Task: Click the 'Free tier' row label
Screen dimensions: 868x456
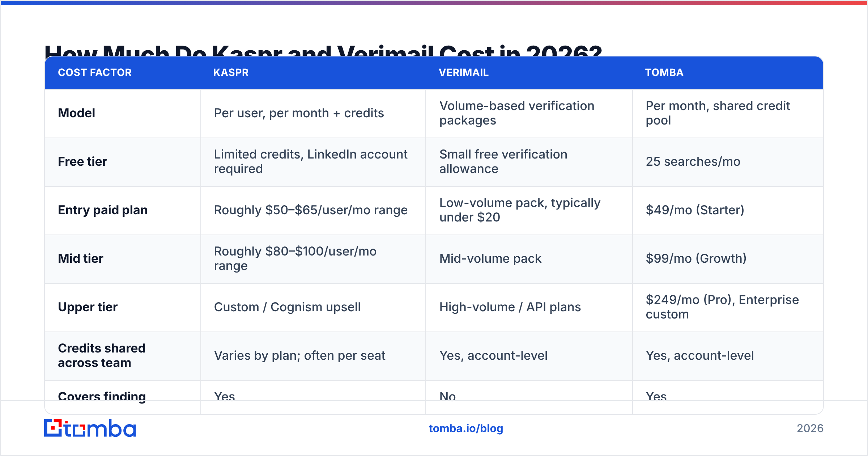Action: (x=82, y=162)
